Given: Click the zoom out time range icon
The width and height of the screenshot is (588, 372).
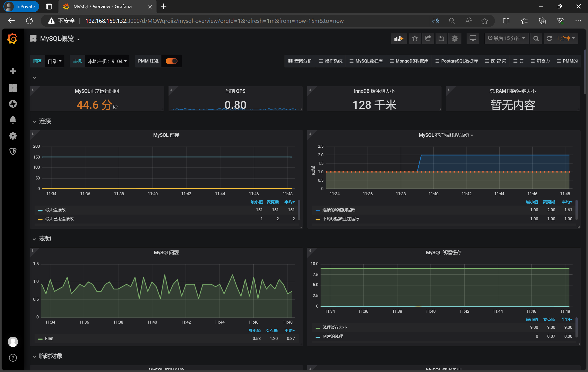Looking at the screenshot, I should point(536,38).
